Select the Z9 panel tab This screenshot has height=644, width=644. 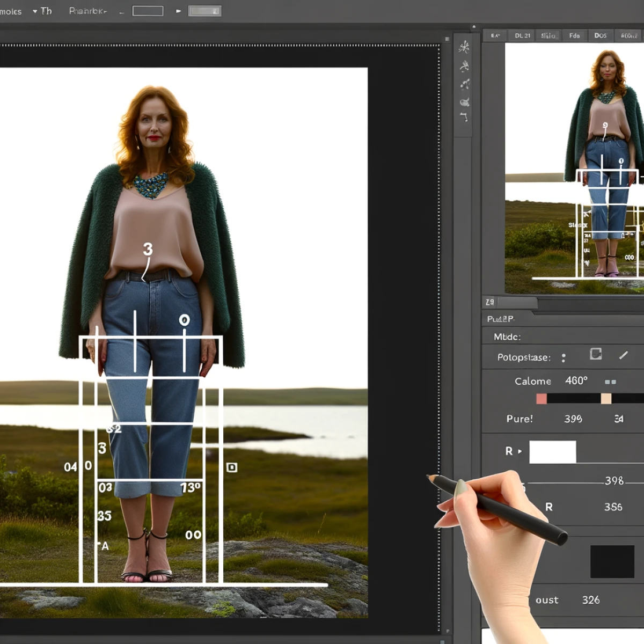[490, 302]
